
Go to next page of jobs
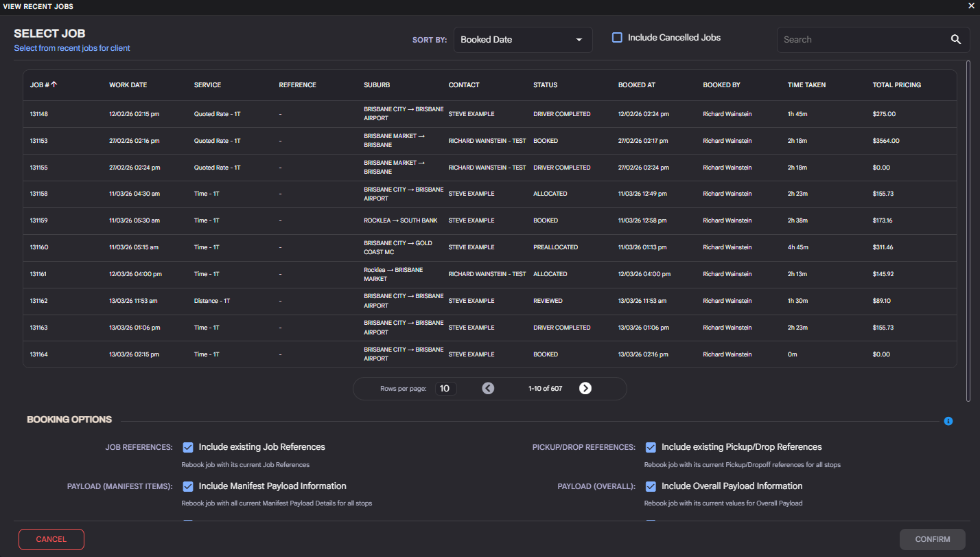[585, 388]
